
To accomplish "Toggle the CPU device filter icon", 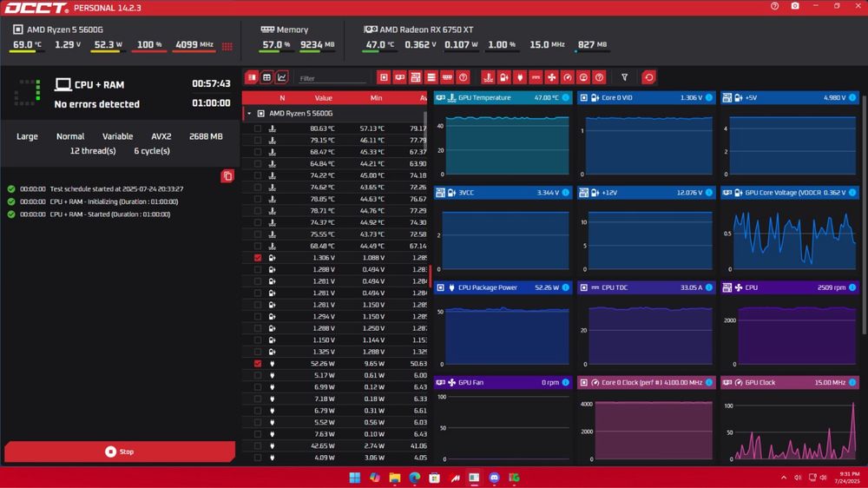I will click(384, 77).
